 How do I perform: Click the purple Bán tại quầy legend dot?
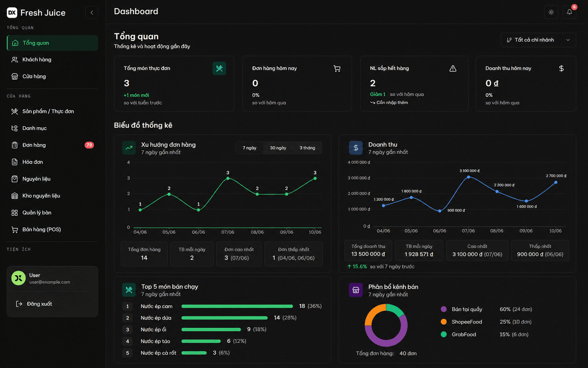coord(444,309)
